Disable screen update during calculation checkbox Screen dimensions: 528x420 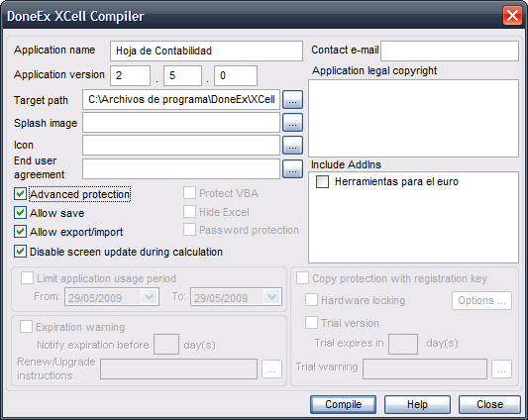pos(20,252)
